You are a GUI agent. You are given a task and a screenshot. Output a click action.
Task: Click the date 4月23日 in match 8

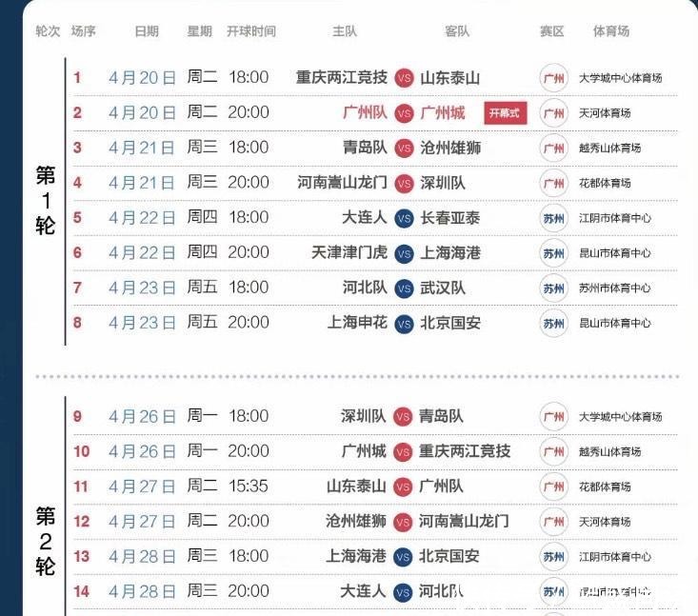point(142,323)
